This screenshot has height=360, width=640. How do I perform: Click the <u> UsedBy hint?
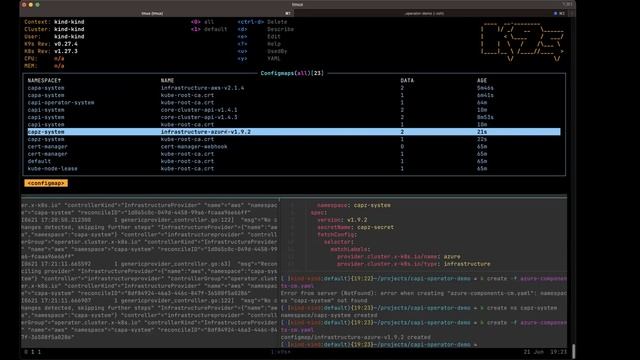pyautogui.click(x=262, y=51)
